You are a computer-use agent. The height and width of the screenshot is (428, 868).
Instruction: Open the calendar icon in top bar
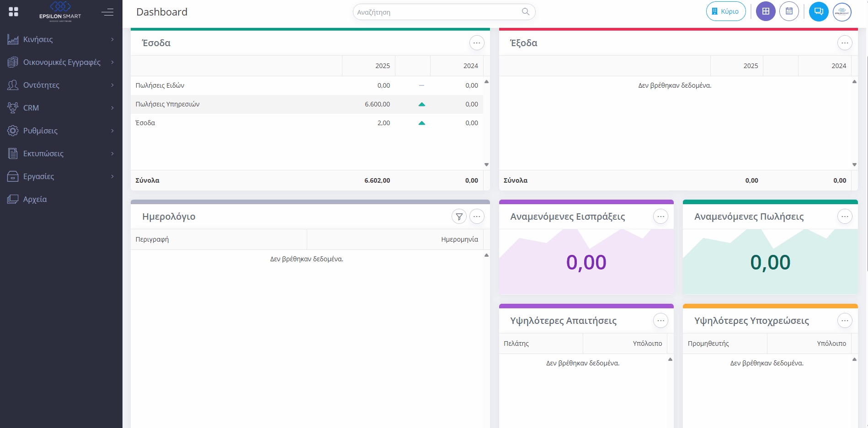tap(789, 11)
